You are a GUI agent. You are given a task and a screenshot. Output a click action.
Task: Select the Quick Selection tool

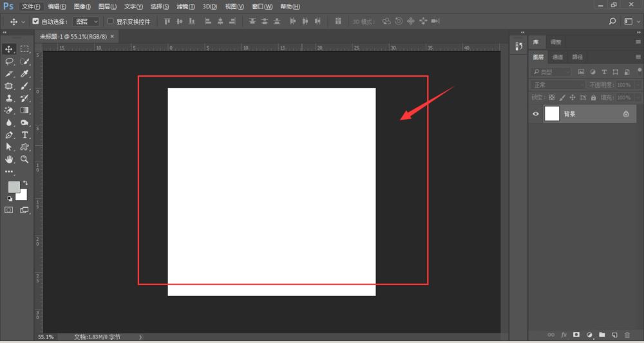point(24,62)
